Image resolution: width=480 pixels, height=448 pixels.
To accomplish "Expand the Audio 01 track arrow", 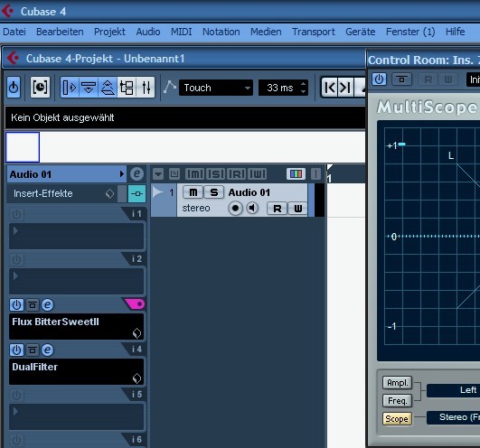I will 158,192.
